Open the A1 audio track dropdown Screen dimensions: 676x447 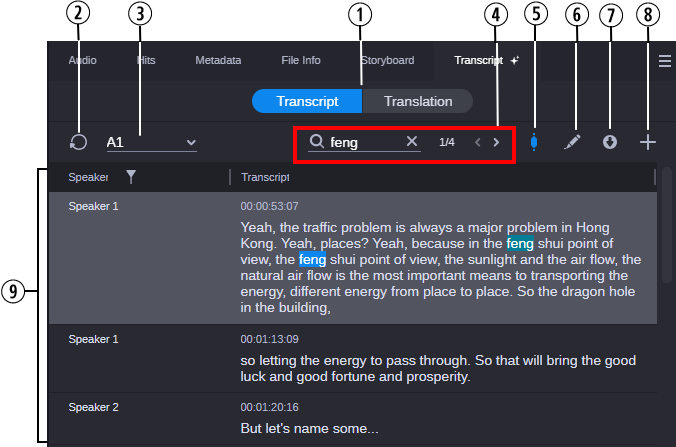coord(152,142)
